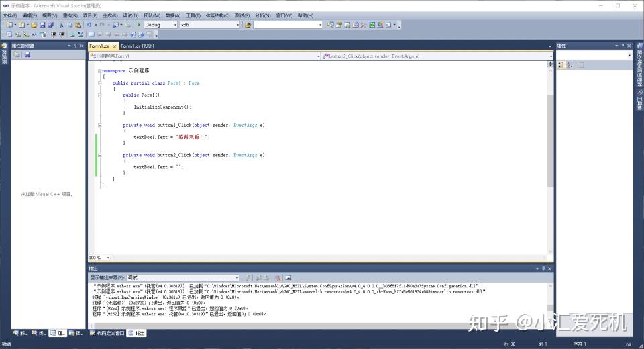Screen dimensions: 644x349
Task: Click the green Start Page toolbar icon
Action: click(x=372, y=25)
